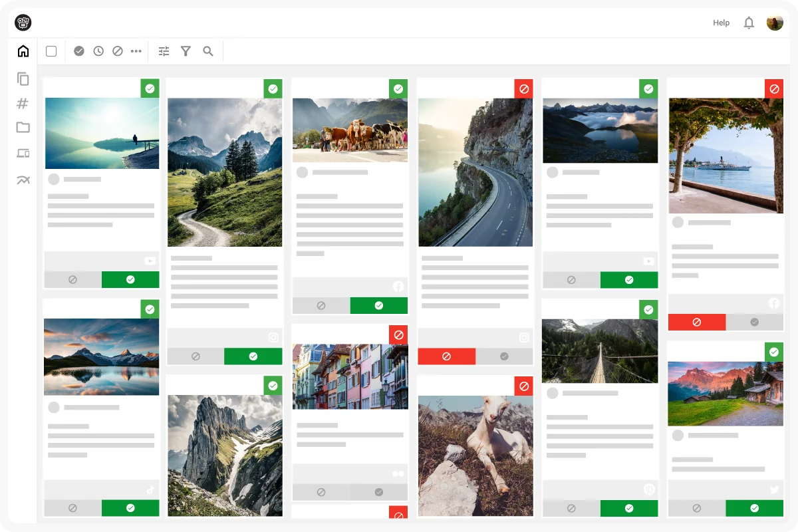798x532 pixels.
Task: Toggle the rejected posts block filter
Action: (118, 51)
